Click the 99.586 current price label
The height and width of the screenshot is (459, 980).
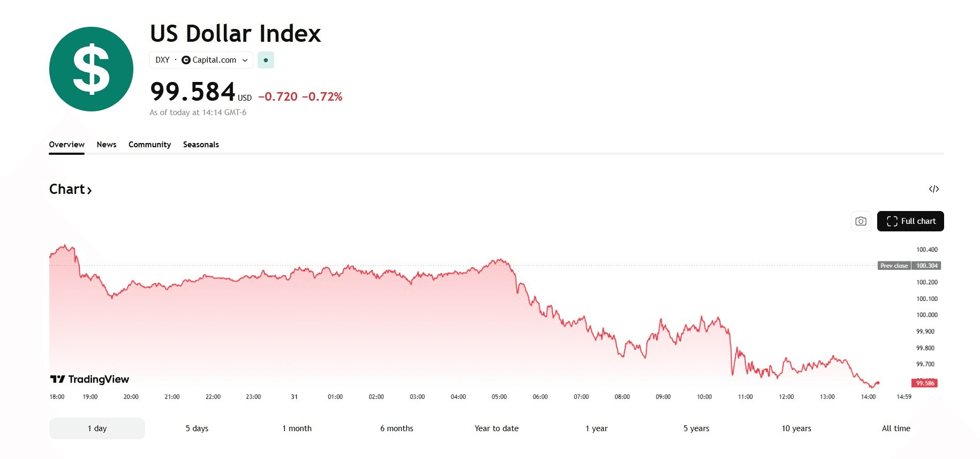tap(924, 383)
